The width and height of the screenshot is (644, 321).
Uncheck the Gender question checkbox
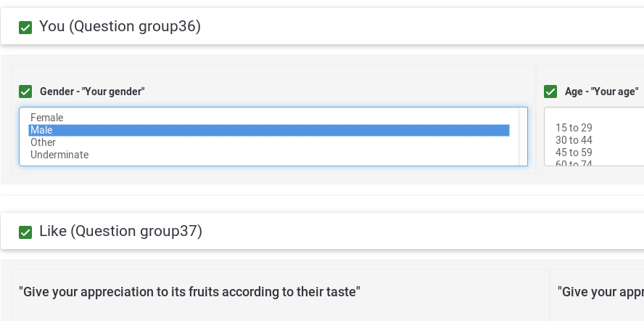pos(25,92)
